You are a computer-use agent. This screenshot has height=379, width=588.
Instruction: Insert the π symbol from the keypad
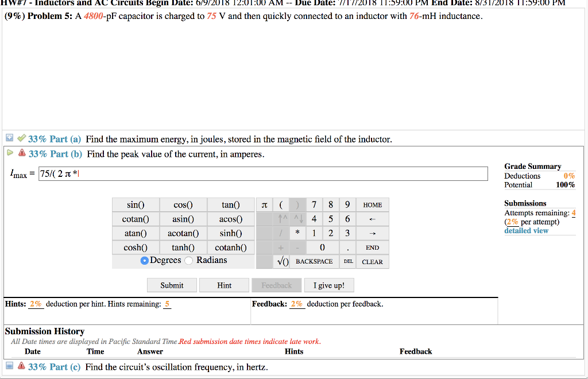point(264,204)
